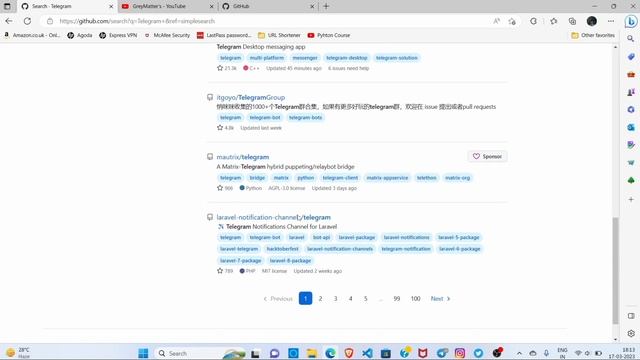Open the Amazon.co.uk bookmark
640x360 pixels.
coord(32,35)
